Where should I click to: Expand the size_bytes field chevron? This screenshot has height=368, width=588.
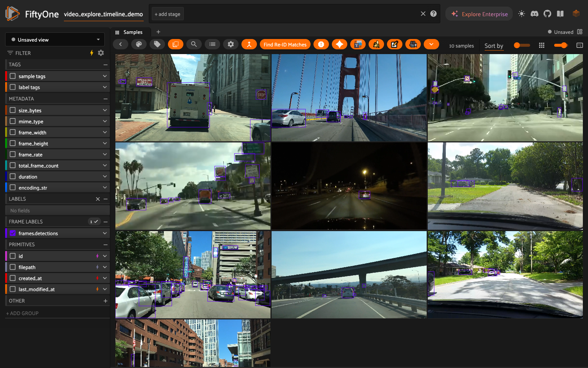click(x=105, y=110)
